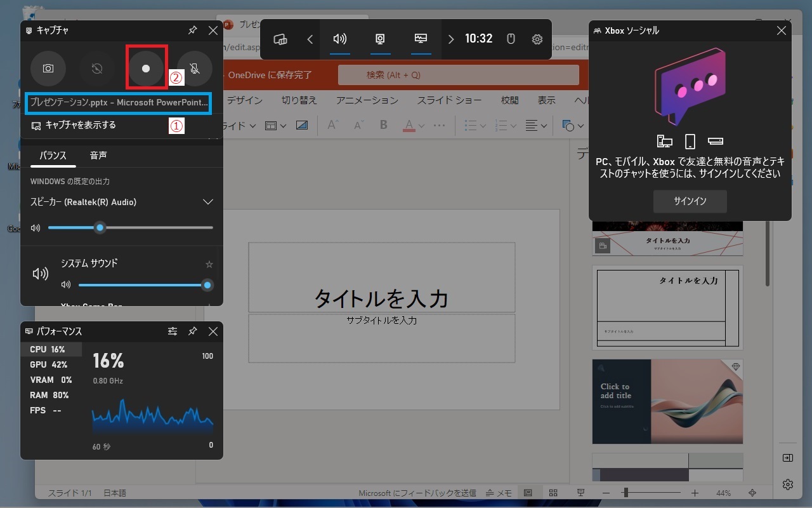Open the 切り替え tab in PowerPoint
The width and height of the screenshot is (812, 508).
tap(299, 100)
